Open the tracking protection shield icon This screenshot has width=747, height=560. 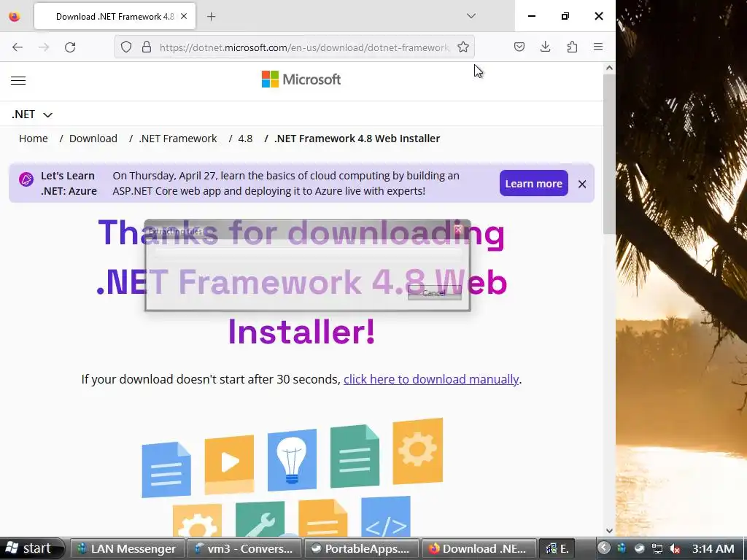pos(125,47)
